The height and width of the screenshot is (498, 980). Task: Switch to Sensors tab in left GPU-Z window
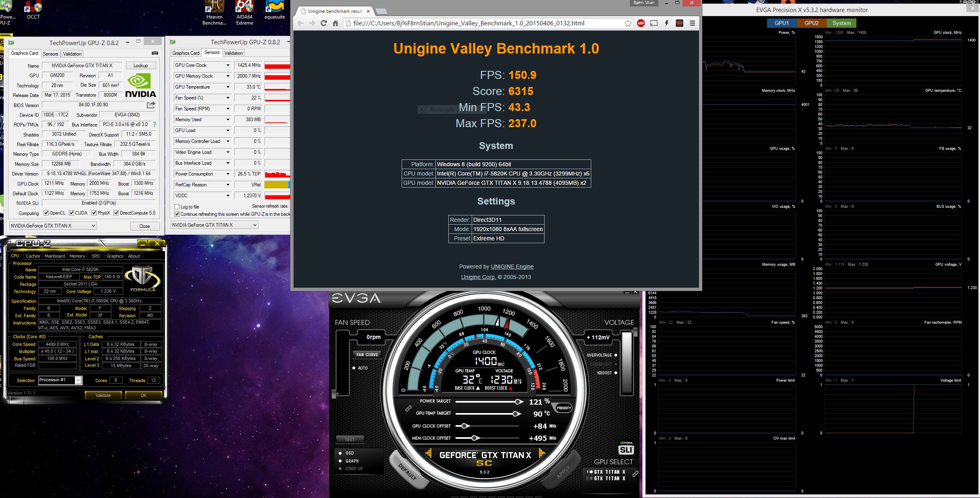pos(50,54)
